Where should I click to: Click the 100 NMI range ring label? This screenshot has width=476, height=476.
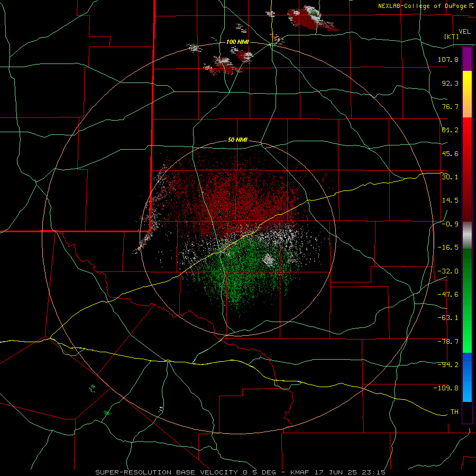click(x=237, y=42)
